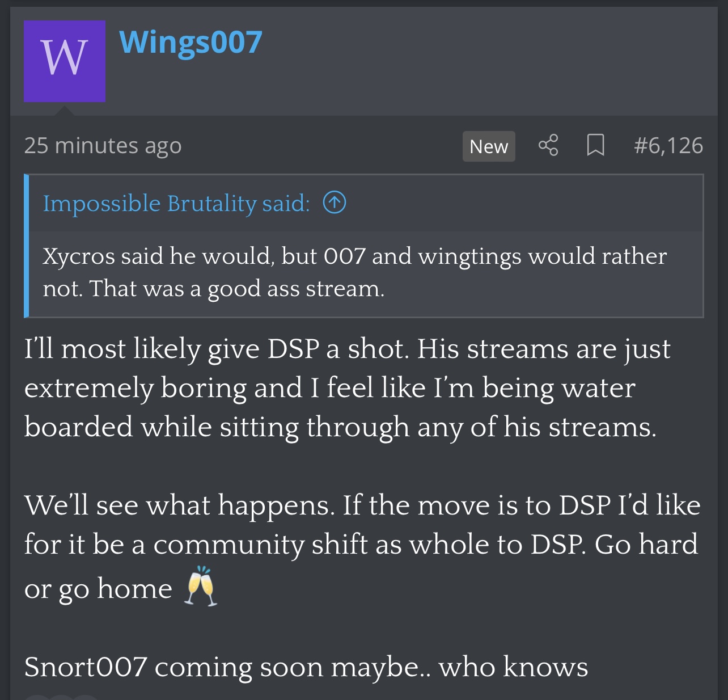728x700 pixels.
Task: Click the word Xycros in the quote
Action: pos(79,256)
